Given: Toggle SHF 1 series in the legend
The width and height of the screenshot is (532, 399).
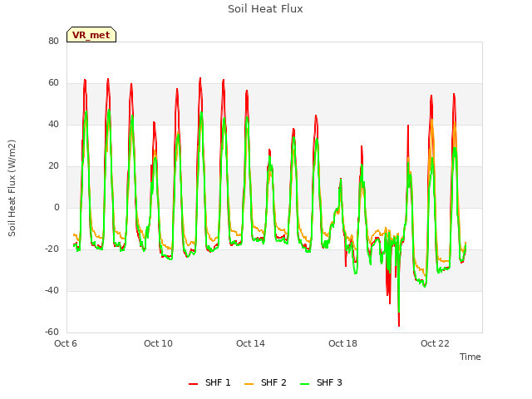Looking at the screenshot, I should coord(209,382).
